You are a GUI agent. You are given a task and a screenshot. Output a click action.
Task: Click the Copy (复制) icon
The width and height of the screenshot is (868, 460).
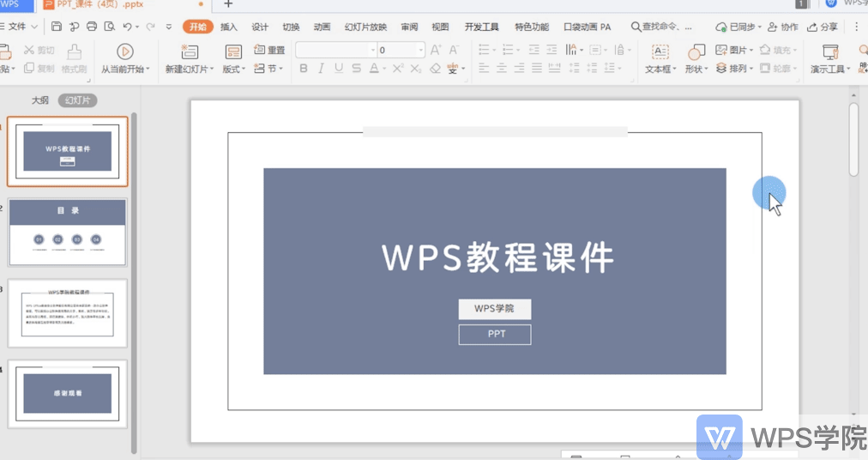(x=29, y=68)
